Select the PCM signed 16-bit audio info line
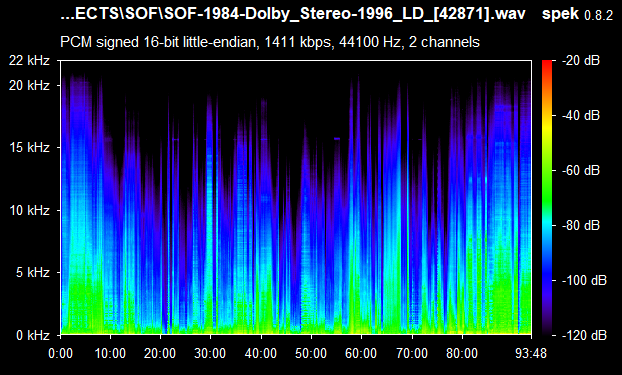The height and width of the screenshot is (375, 622). click(270, 42)
